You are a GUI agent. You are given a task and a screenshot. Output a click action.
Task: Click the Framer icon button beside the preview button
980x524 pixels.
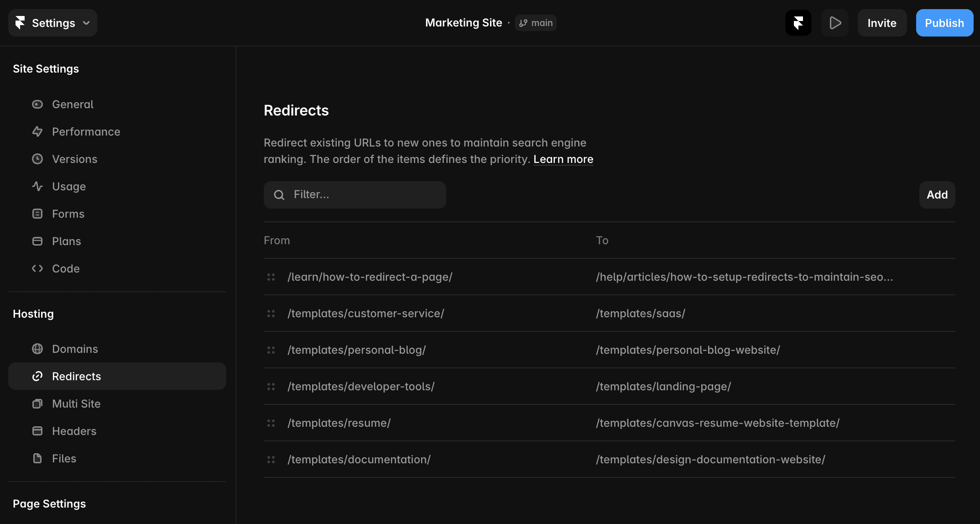(x=798, y=23)
